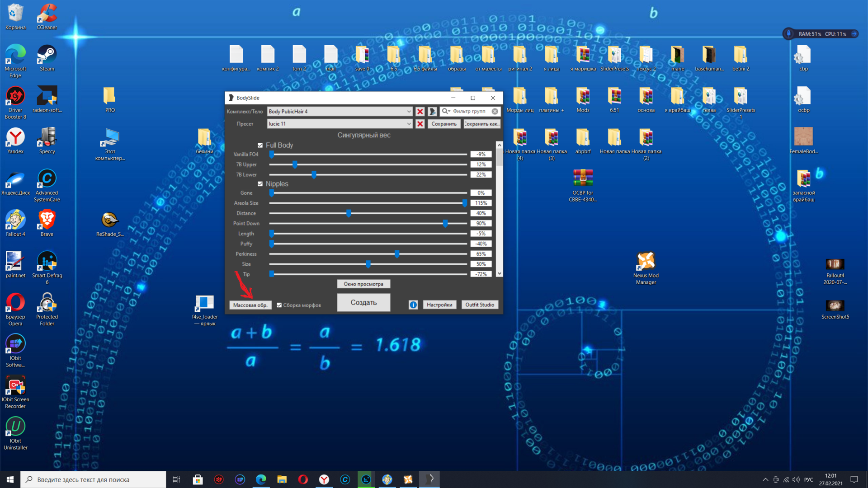Expand the Пресет dropdown showing lucie 11
This screenshot has width=868, height=488.
[409, 124]
